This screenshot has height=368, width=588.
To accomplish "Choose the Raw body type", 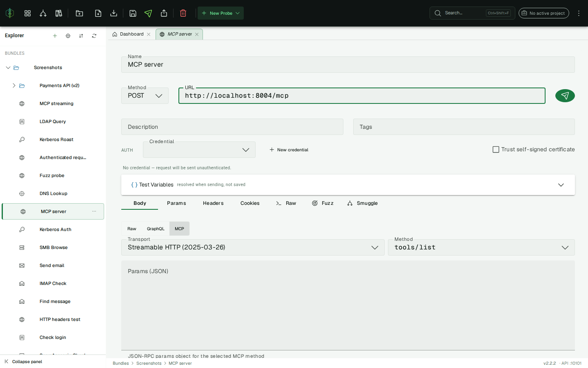I will tap(131, 229).
